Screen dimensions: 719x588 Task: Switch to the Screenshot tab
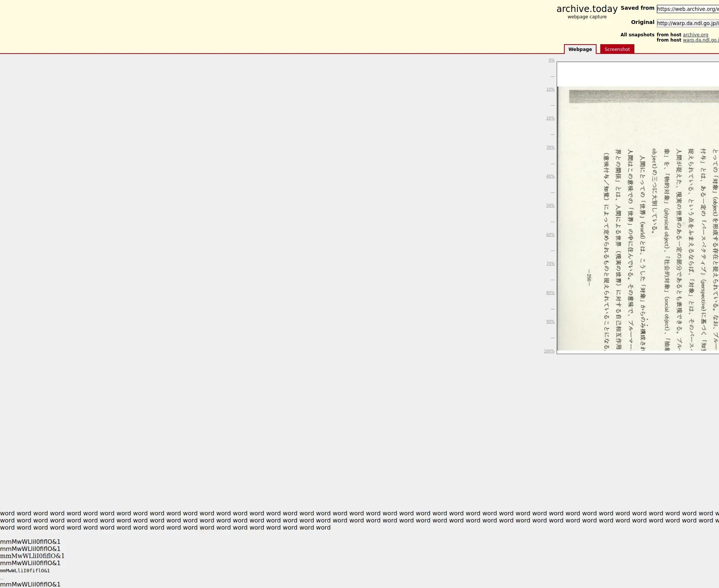point(617,49)
